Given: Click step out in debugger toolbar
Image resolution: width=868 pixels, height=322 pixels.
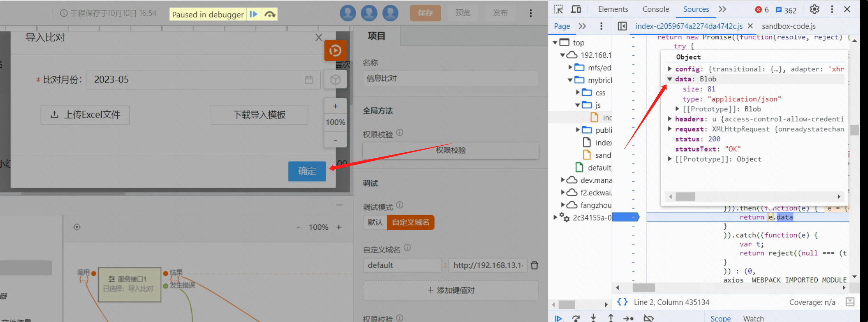Looking at the screenshot, I should pyautogui.click(x=611, y=318).
